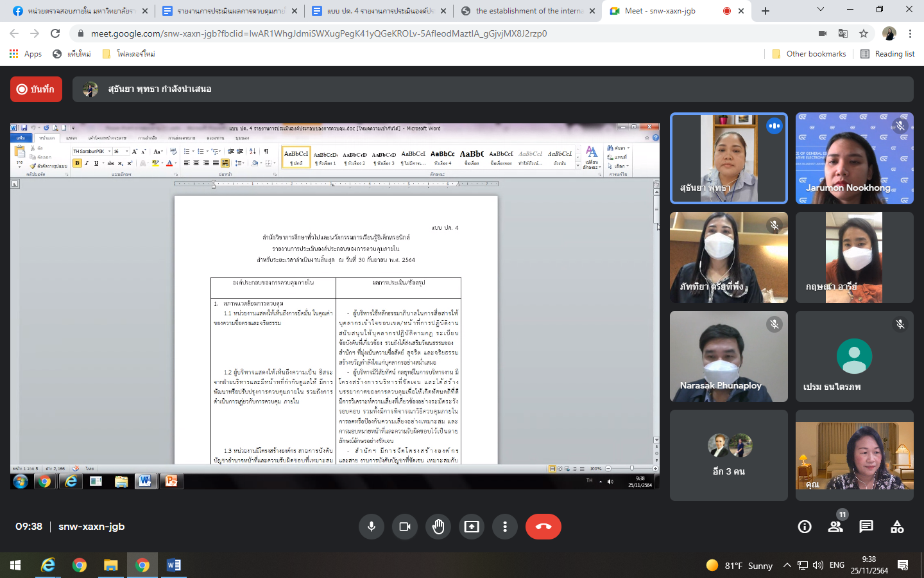Show hidden system tray icons
This screenshot has width=924, height=578.
click(787, 565)
